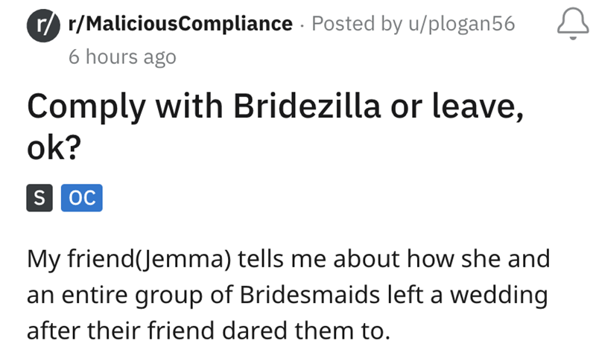Click the body line starting 'My friend'
This screenshot has height=364, width=596.
coord(288,259)
